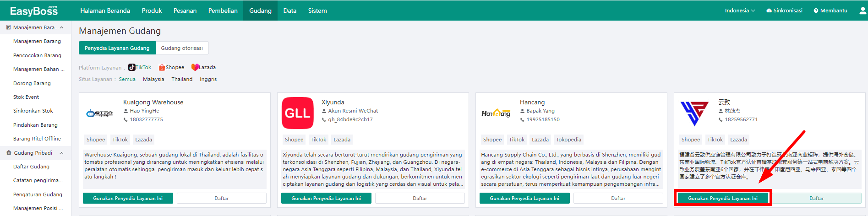Open the Pembelian menu

coord(223,11)
